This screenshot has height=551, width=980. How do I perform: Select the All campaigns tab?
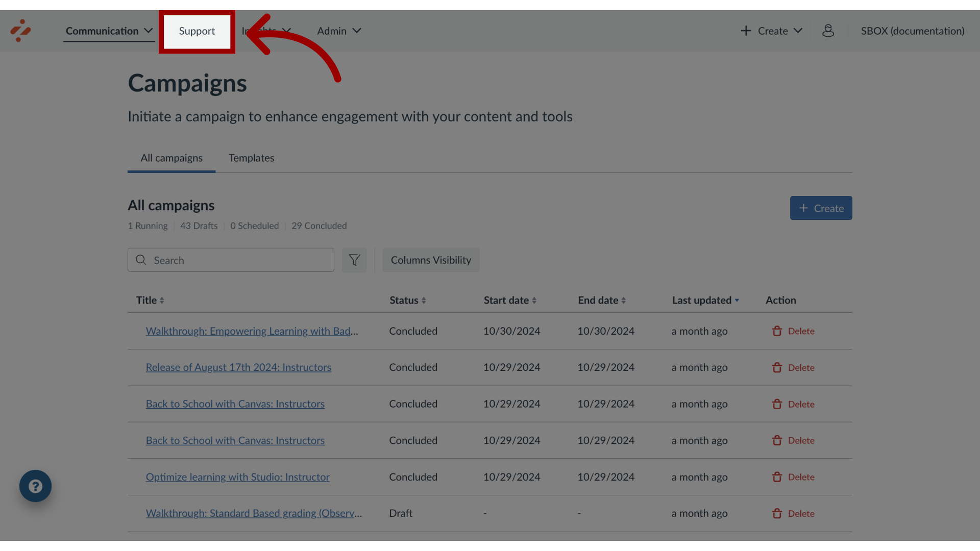pyautogui.click(x=171, y=158)
